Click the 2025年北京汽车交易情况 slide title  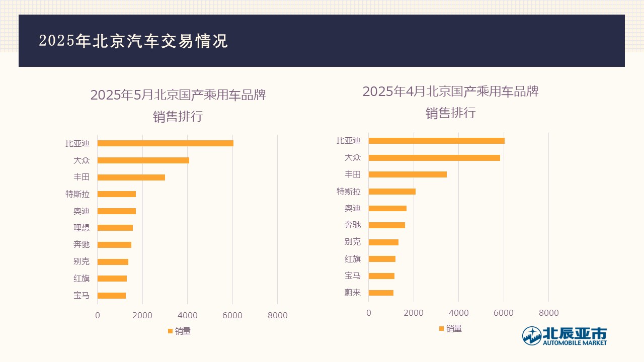coord(133,41)
